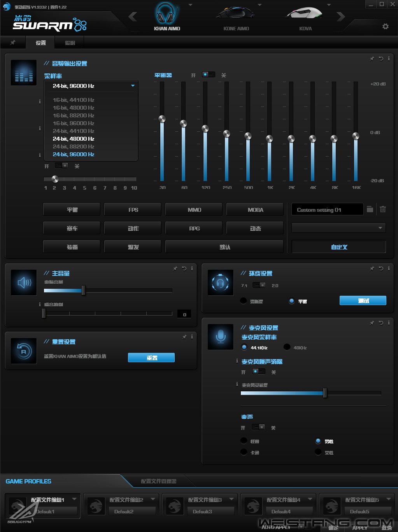Toggle the switch below sample rate list
398x532 pixels.
(61, 166)
